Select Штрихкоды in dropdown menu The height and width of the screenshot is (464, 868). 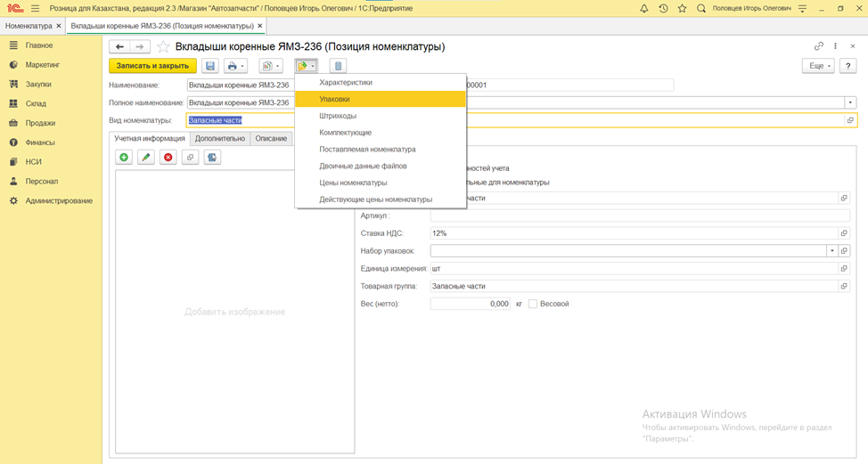[x=381, y=116]
